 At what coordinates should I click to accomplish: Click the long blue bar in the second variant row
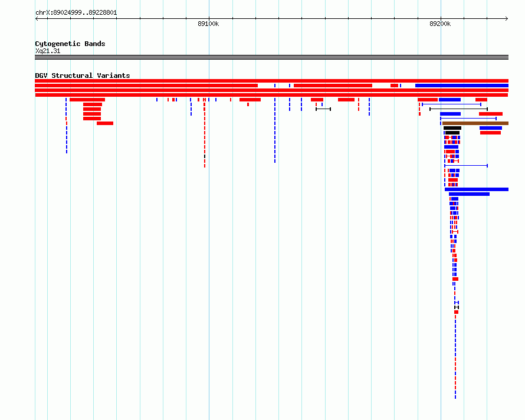coord(462,86)
